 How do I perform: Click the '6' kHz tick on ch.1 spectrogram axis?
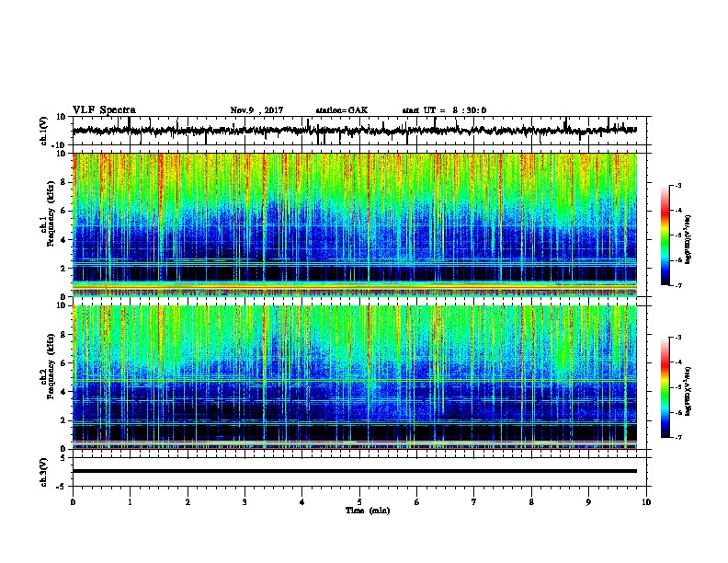tap(63, 211)
